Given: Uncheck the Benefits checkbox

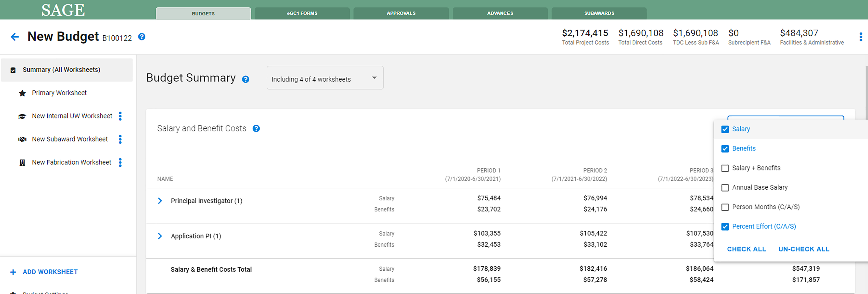Looking at the screenshot, I should coord(725,149).
